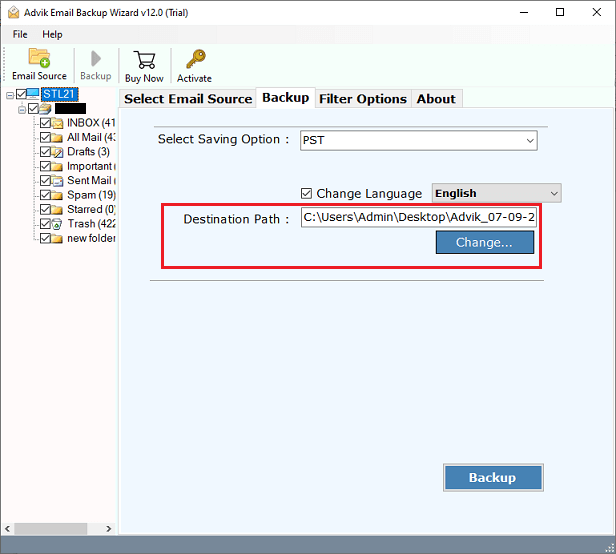Minimize the Advik window

pyautogui.click(x=524, y=13)
